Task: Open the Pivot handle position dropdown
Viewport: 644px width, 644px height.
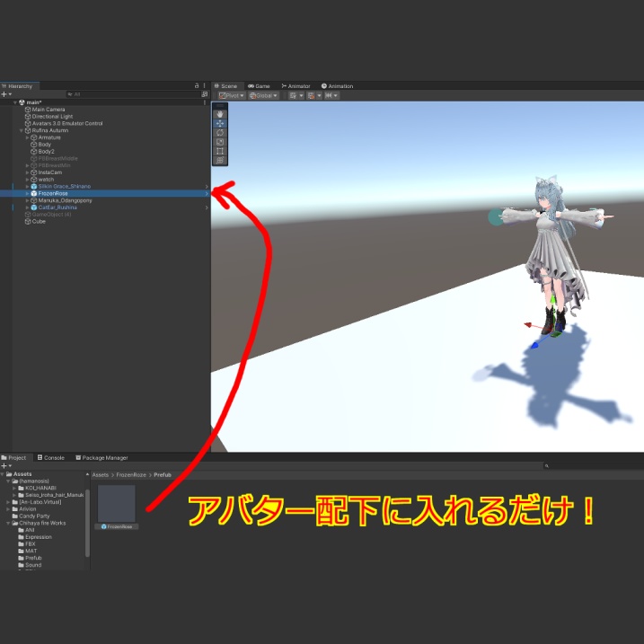Action: pos(231,96)
